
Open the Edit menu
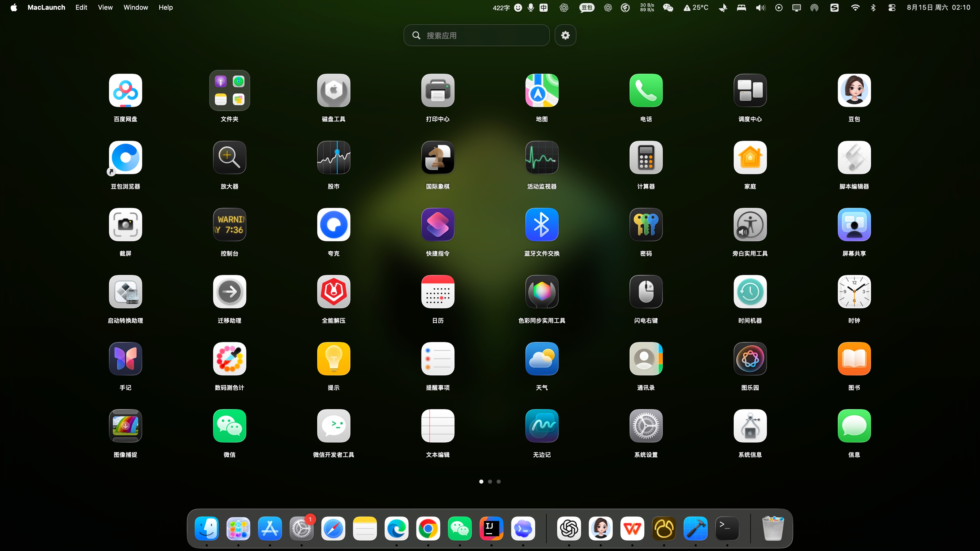click(x=81, y=7)
